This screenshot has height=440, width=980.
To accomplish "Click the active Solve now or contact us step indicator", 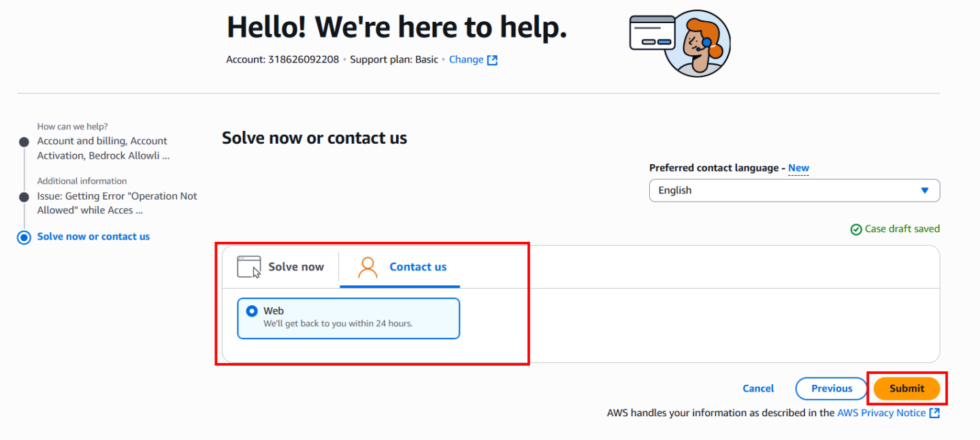I will pos(24,237).
